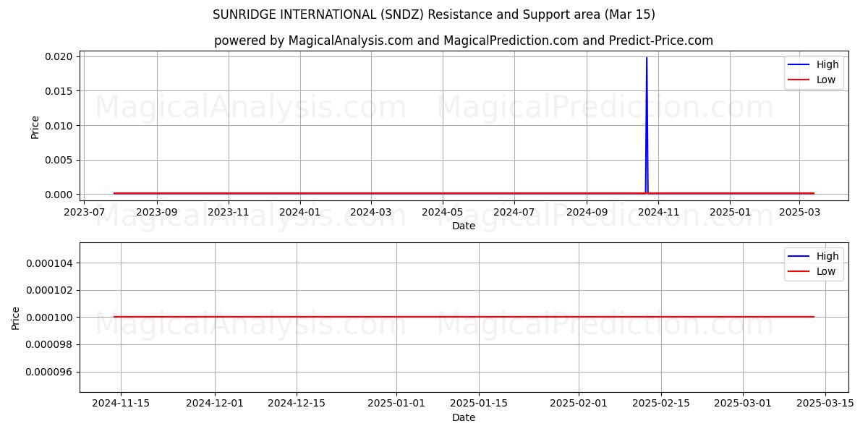The height and width of the screenshot is (434, 868).
Task: Click the x-axis date 2024-03
Action: (371, 213)
